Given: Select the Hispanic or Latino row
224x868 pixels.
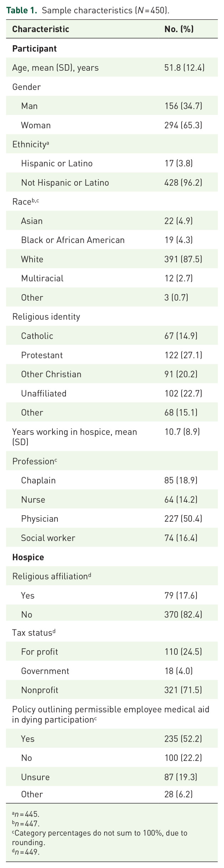Looking at the screenshot, I should 112,163.
